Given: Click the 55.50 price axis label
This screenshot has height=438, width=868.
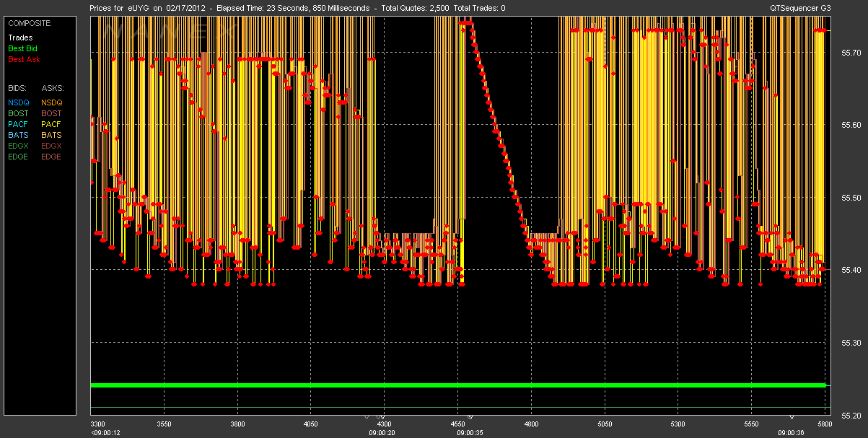Looking at the screenshot, I should (x=852, y=197).
